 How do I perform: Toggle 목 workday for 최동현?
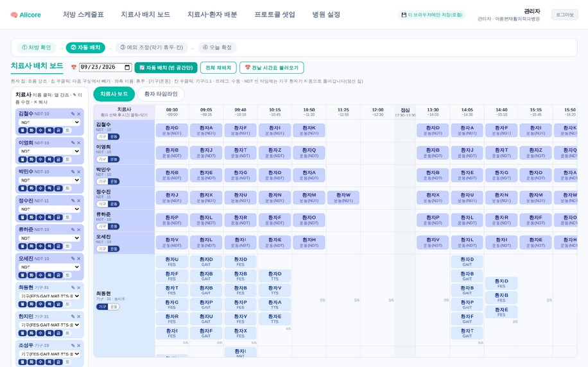coord(49,304)
